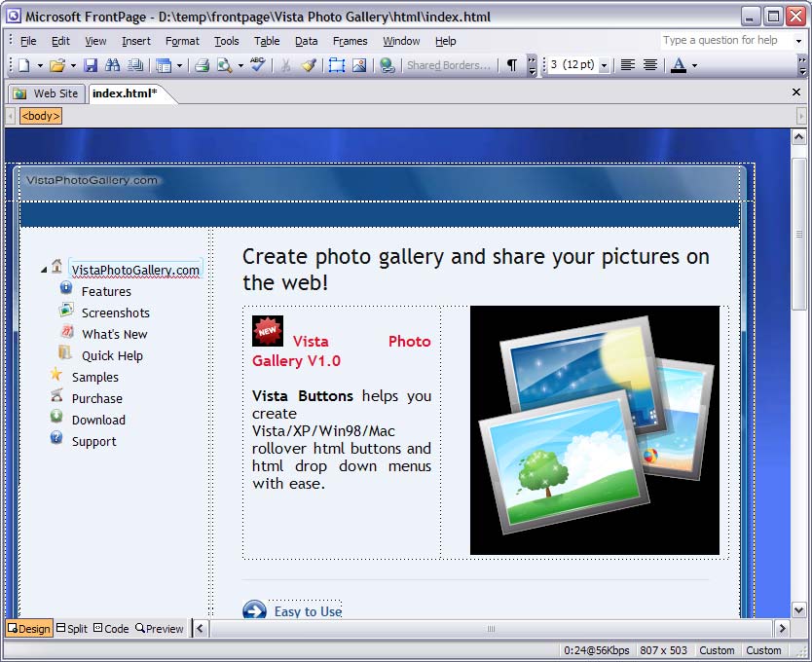
Task: Click the Format Painter brush icon
Action: 309,65
